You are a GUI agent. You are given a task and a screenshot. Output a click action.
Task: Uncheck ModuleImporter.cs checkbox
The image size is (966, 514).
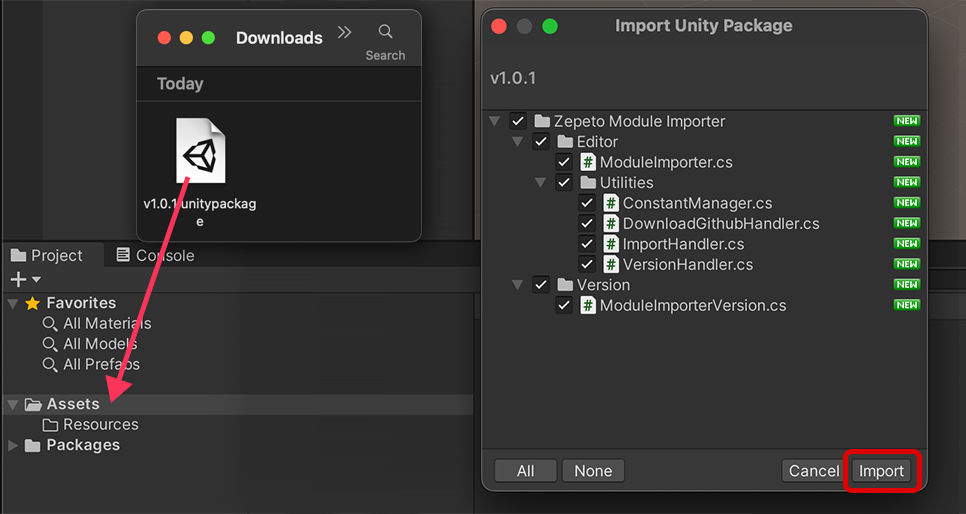[x=564, y=162]
